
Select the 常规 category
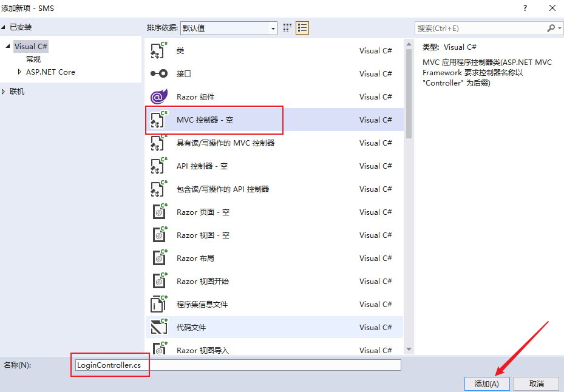33,59
